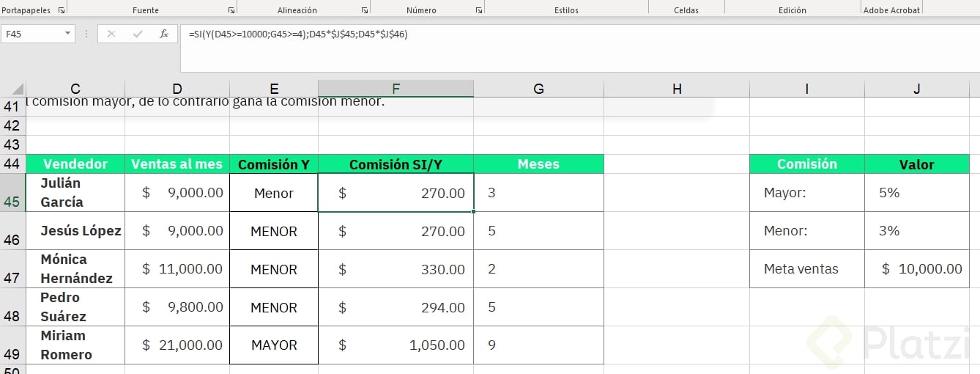
Task: Click the Meta ventas value cell
Action: point(917,269)
